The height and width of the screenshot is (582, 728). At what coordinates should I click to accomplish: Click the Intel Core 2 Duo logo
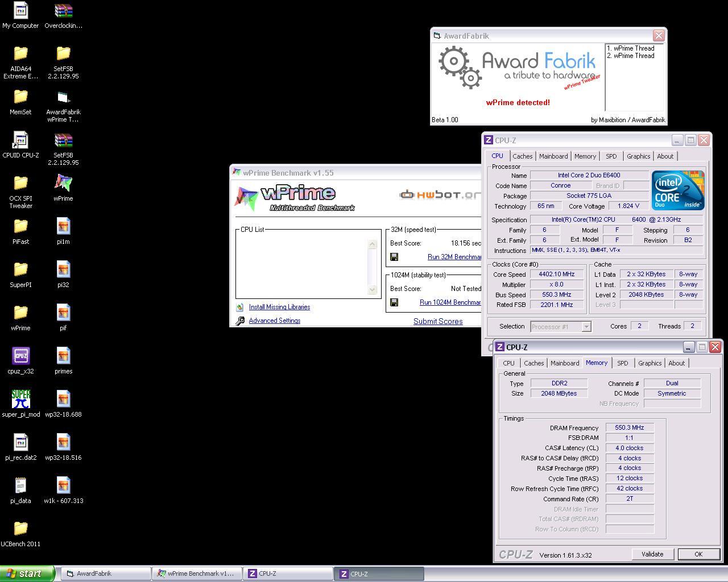click(x=678, y=190)
